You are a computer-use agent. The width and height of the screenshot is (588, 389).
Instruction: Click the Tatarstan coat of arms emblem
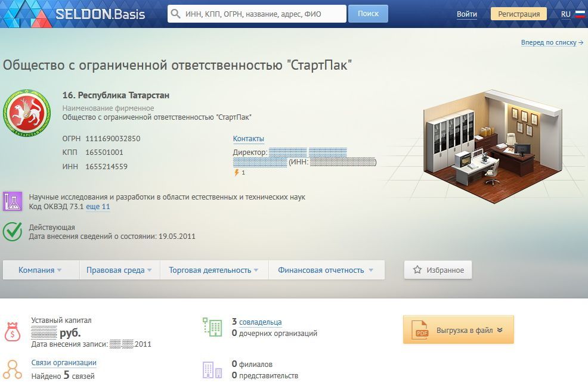(x=25, y=114)
